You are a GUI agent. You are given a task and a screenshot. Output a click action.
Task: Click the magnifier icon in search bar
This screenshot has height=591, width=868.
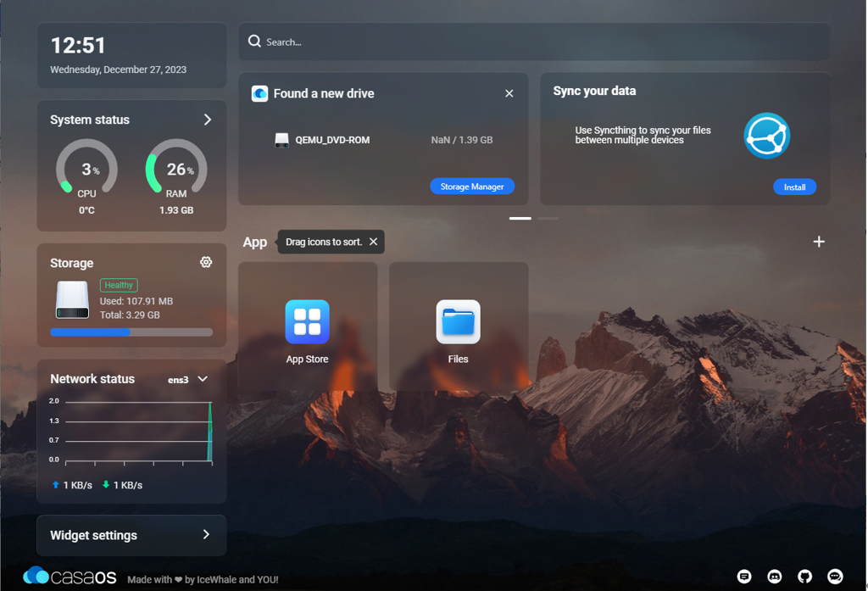pyautogui.click(x=254, y=41)
